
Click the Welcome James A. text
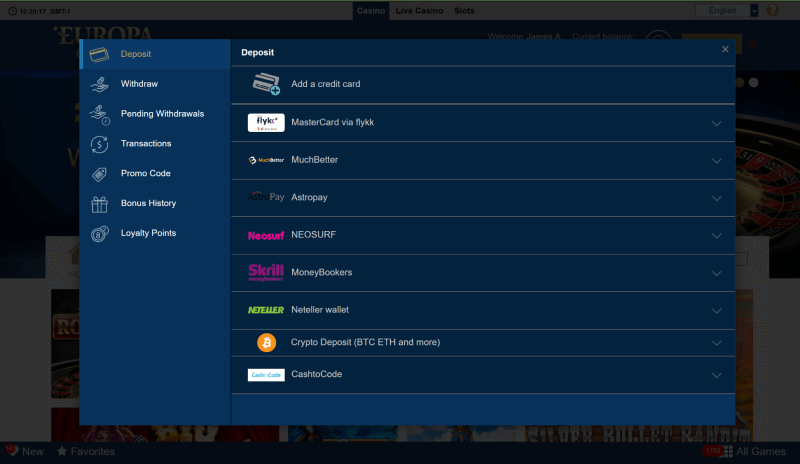pyautogui.click(x=524, y=37)
